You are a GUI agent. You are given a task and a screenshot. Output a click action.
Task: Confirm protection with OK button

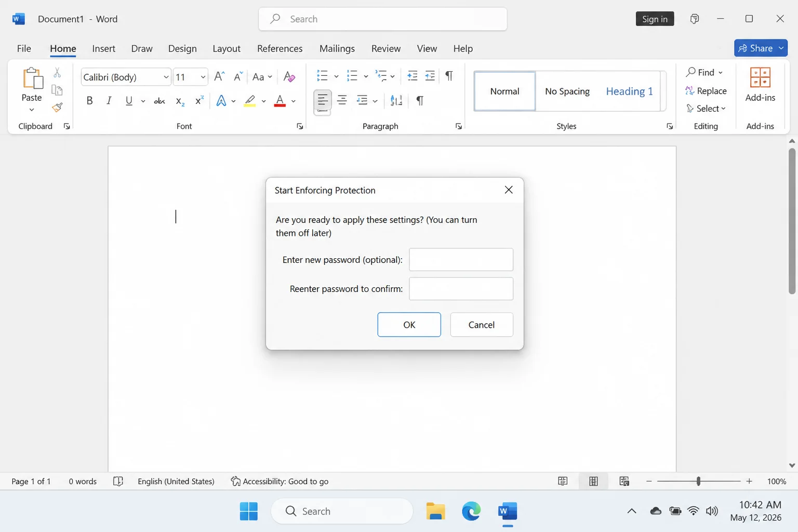[409, 325]
